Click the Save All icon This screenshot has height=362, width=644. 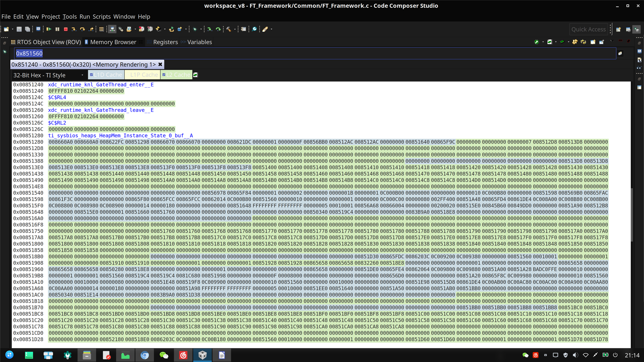tap(27, 29)
